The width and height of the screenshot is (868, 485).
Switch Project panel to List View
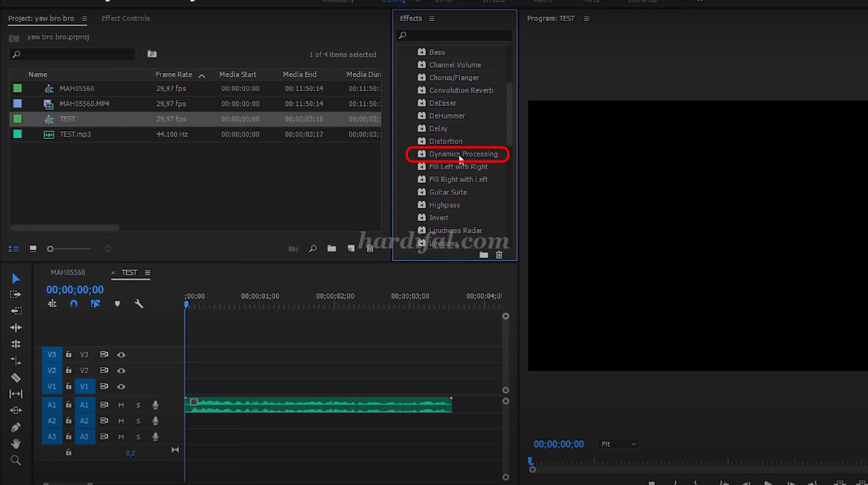tap(14, 249)
